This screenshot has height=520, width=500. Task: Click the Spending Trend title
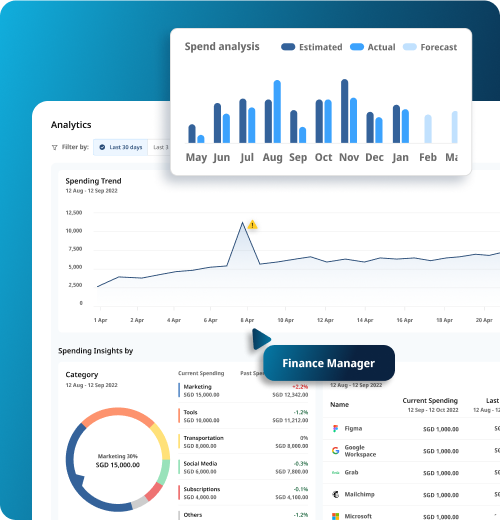click(x=93, y=181)
